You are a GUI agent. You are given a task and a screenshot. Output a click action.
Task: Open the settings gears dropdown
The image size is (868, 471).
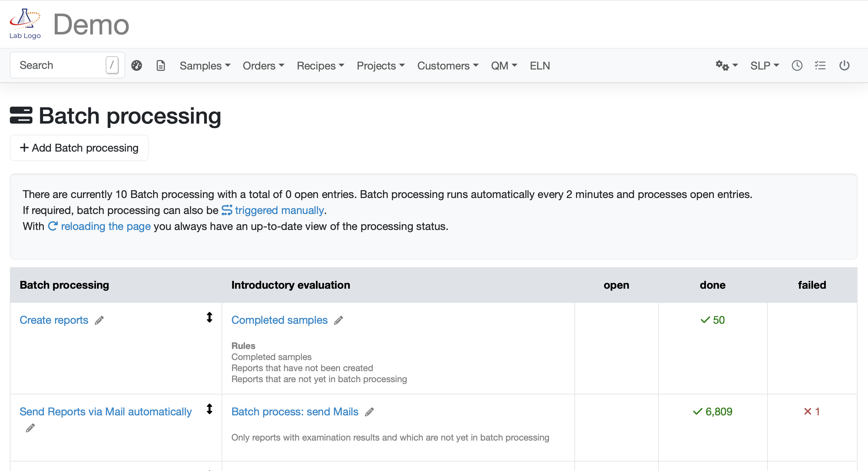click(727, 65)
